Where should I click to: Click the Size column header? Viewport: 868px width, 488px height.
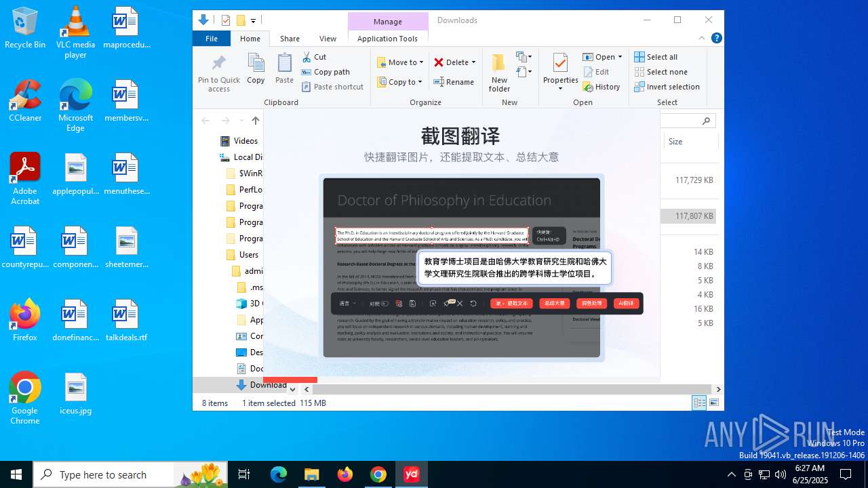click(x=690, y=142)
